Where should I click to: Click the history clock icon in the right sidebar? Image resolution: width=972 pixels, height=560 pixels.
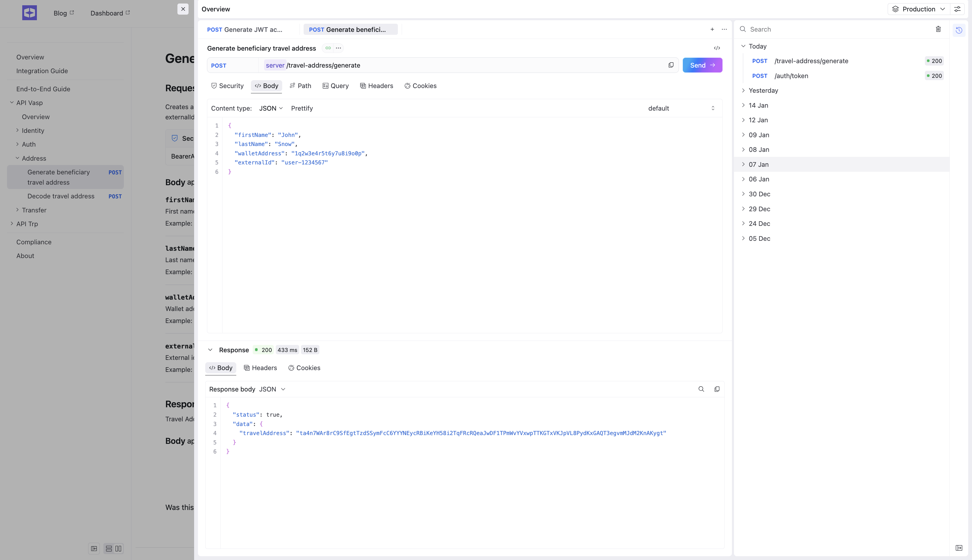pos(959,30)
